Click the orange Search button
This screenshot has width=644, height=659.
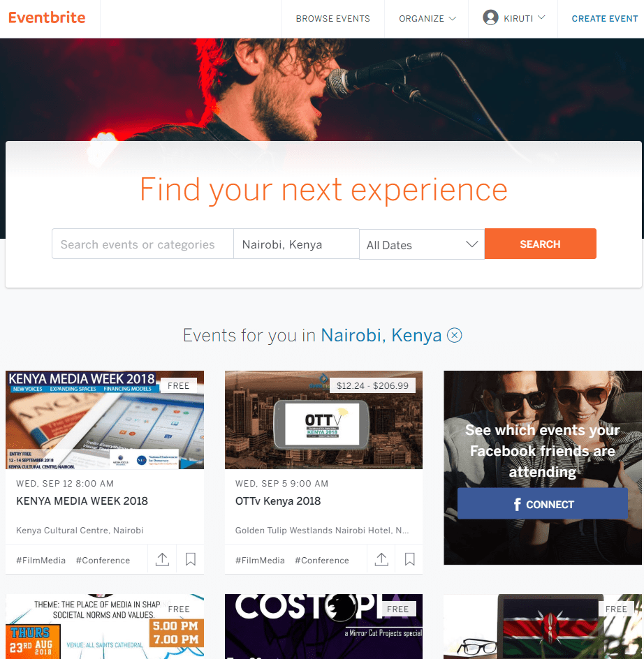[540, 244]
